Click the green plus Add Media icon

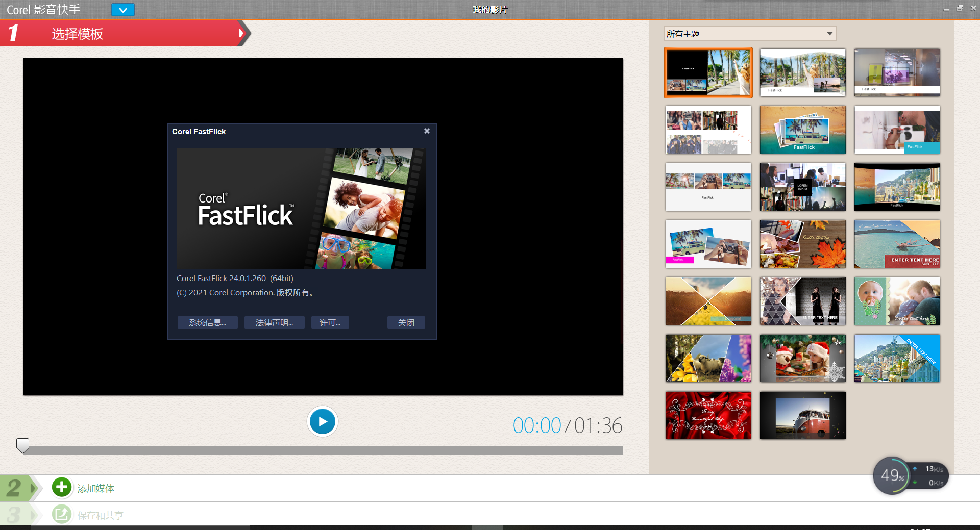point(62,487)
